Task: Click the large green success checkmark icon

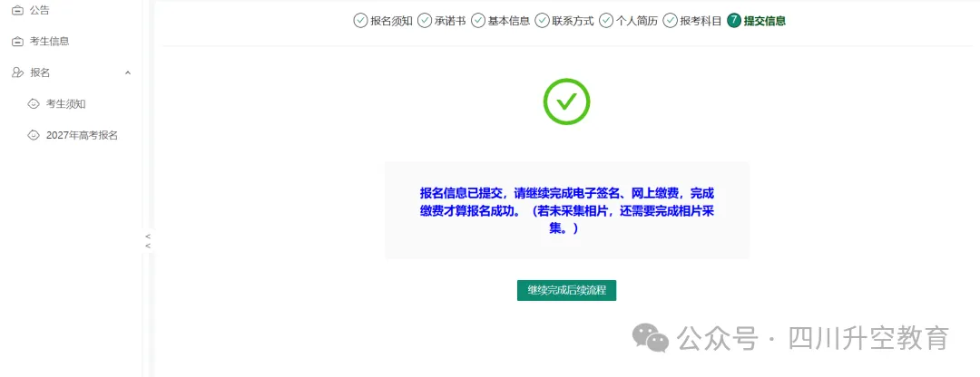Action: click(567, 101)
